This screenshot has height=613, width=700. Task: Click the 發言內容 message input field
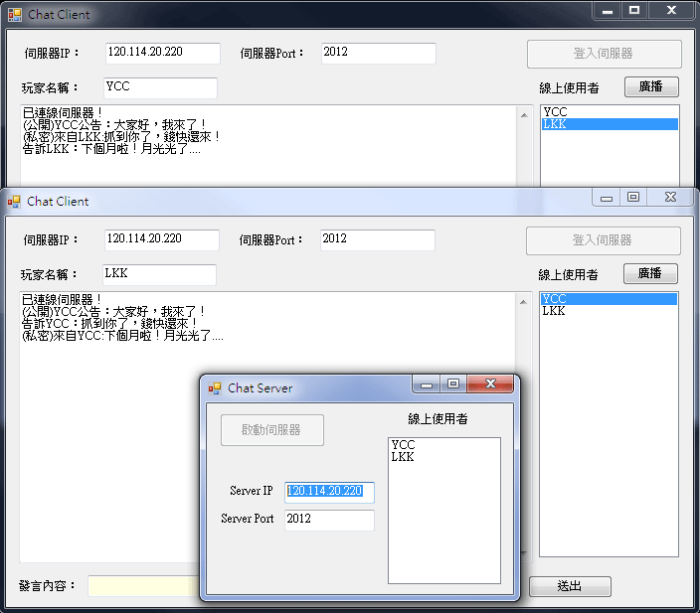[x=143, y=586]
